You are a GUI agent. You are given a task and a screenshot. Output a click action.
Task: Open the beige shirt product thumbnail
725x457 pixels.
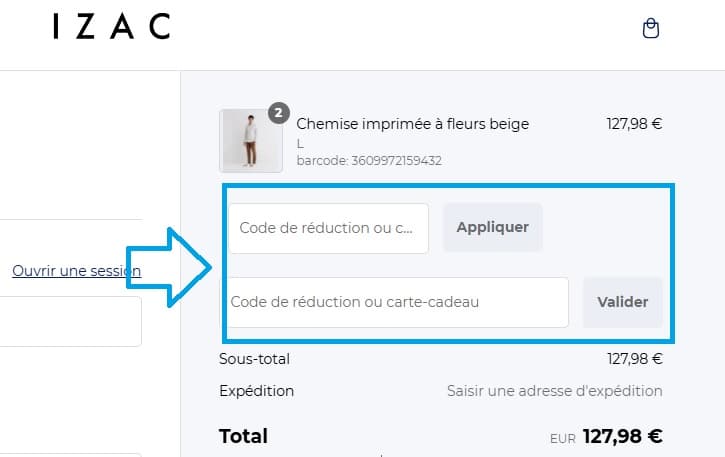244,141
